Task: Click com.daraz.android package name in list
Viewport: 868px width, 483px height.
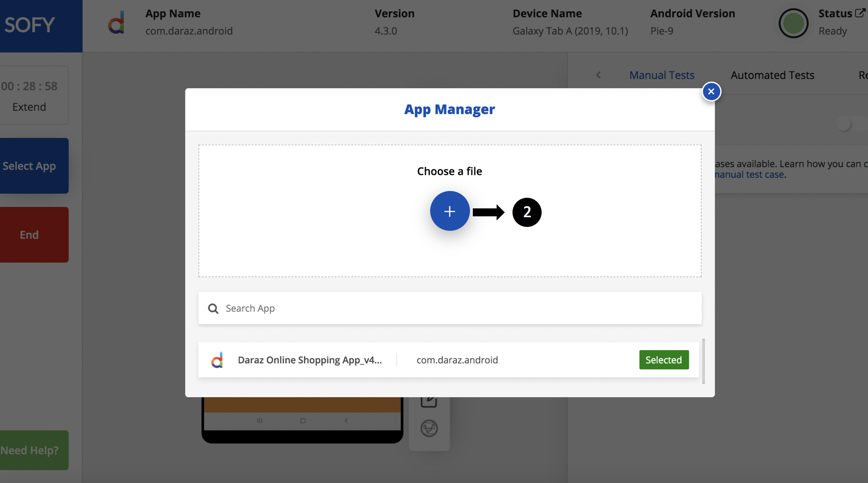Action: coord(457,360)
